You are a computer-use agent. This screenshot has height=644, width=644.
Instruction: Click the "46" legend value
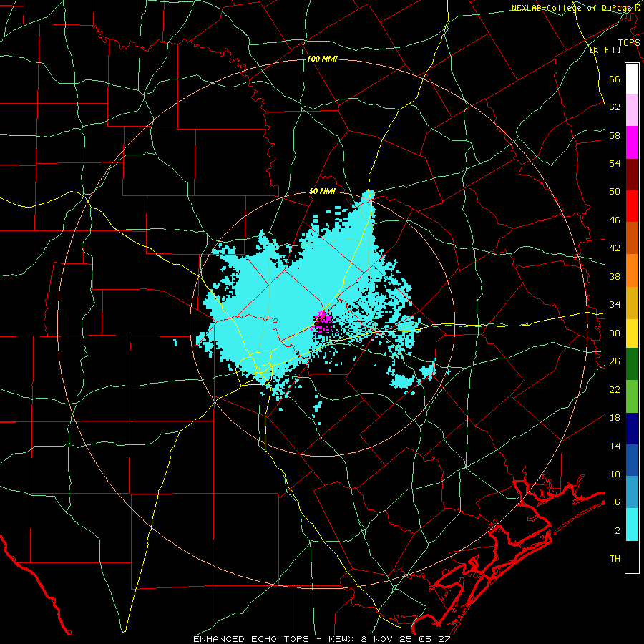(x=615, y=220)
